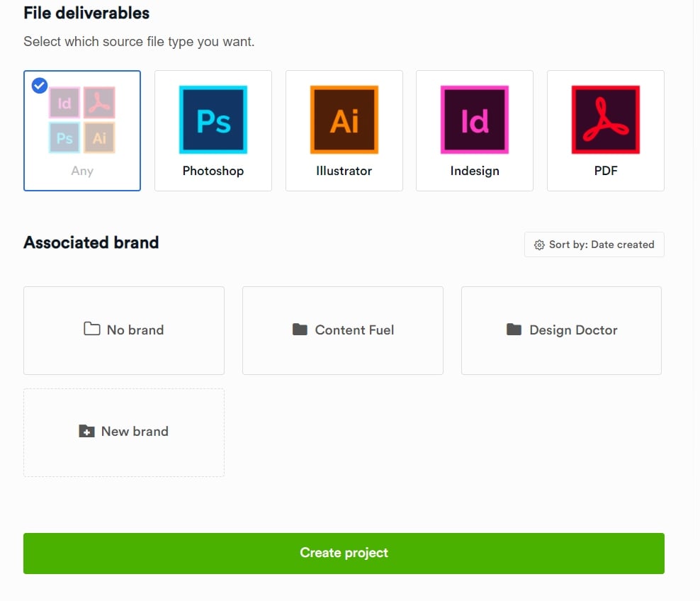Image resolution: width=700 pixels, height=601 pixels.
Task: Click the Photoshop label text
Action: (213, 171)
